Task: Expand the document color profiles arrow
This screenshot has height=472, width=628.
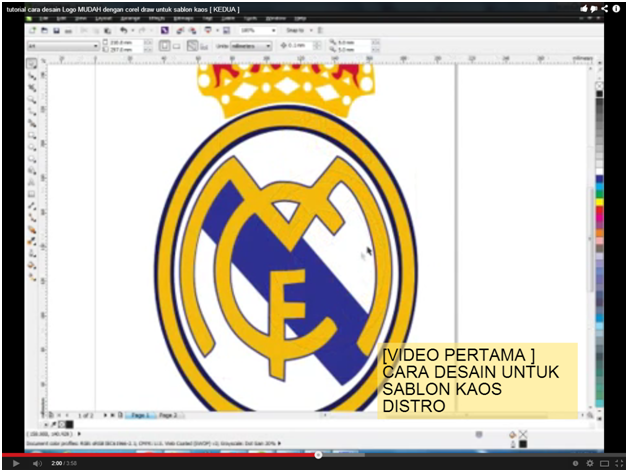Action: 279,443
